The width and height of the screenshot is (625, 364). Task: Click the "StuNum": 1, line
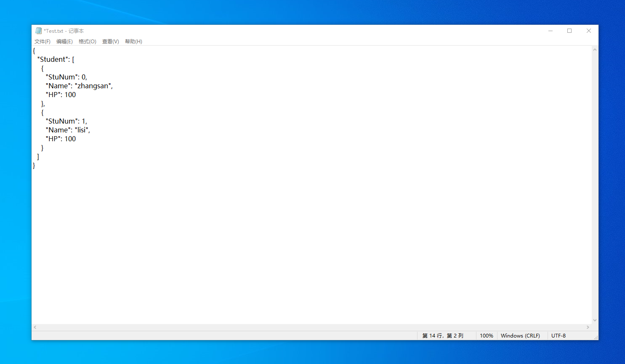pyautogui.click(x=66, y=121)
